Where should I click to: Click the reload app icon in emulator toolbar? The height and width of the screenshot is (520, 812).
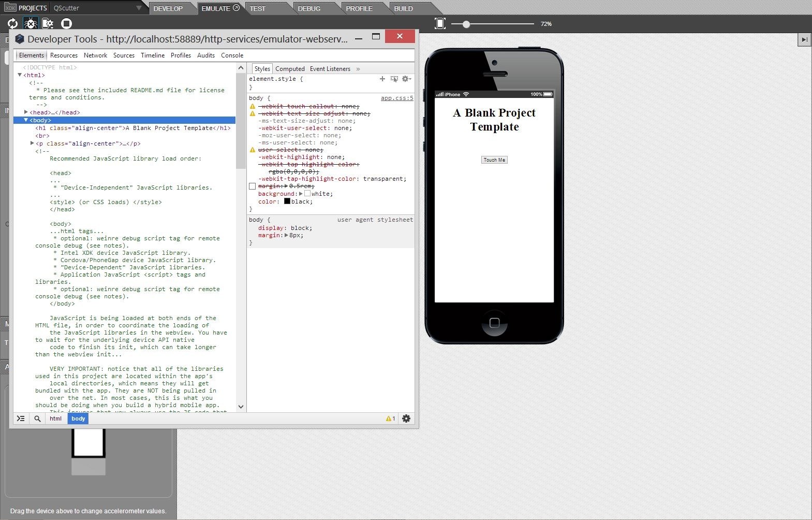12,23
